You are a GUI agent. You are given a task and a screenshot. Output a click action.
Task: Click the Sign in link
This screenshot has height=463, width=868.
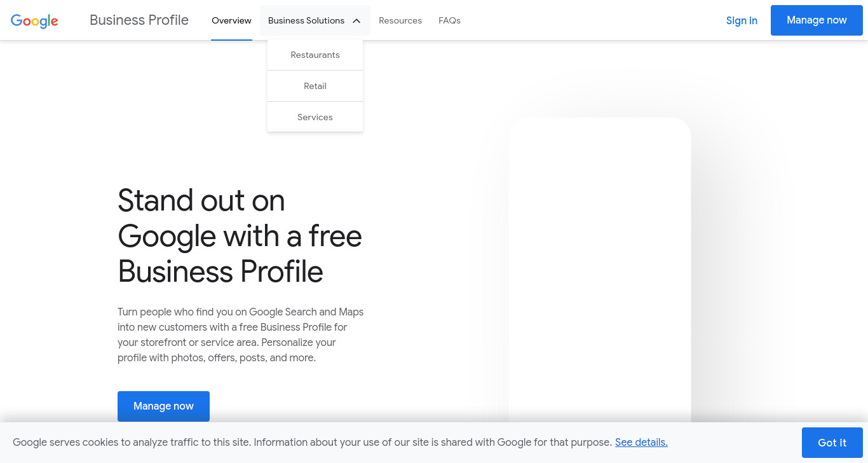coord(742,20)
